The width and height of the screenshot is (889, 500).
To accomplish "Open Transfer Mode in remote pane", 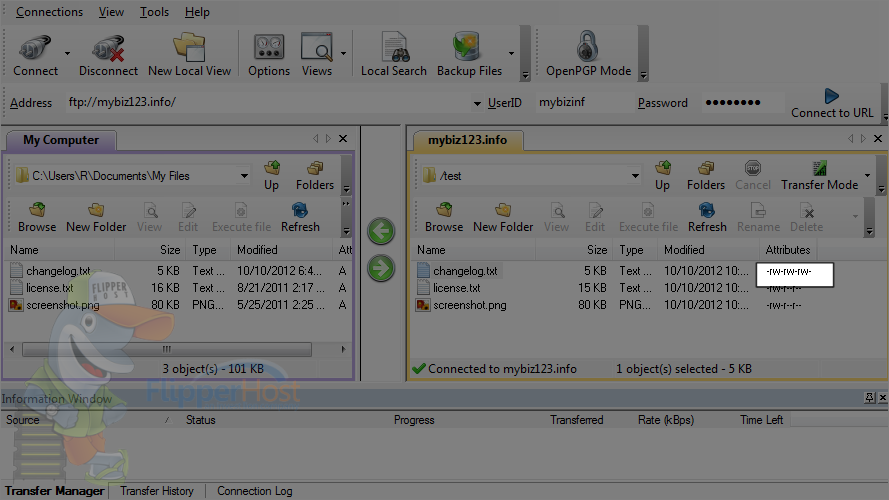I will [819, 176].
